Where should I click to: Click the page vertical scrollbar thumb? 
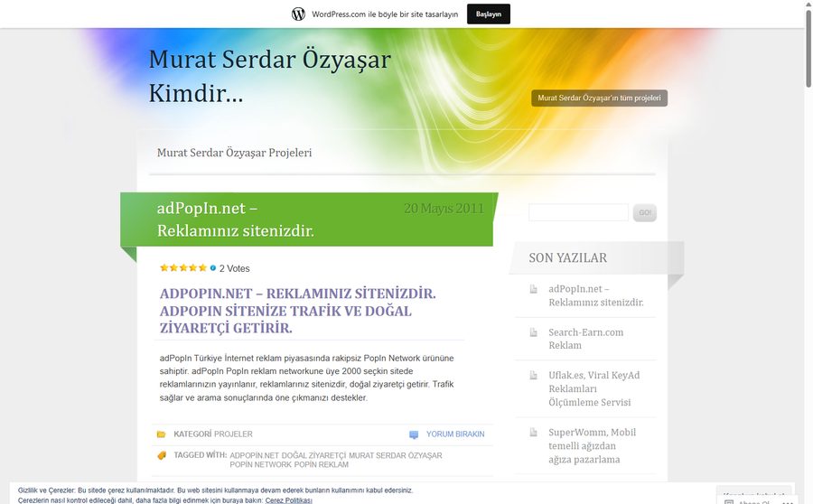[808, 48]
